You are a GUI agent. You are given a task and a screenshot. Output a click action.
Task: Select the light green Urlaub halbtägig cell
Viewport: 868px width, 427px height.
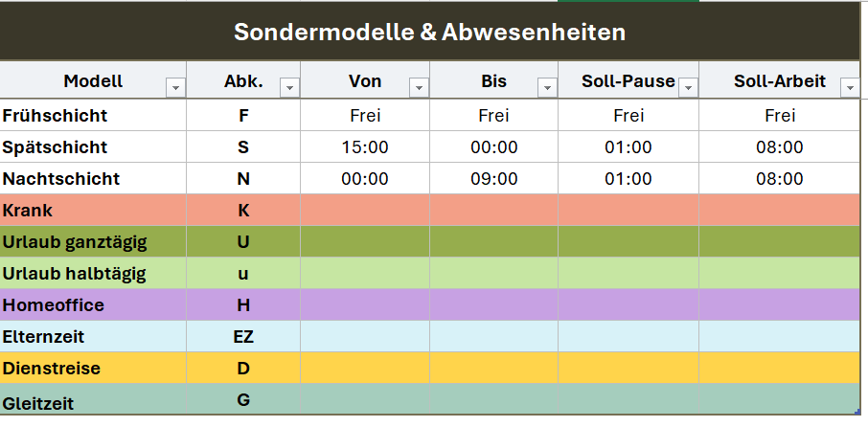[x=75, y=274]
